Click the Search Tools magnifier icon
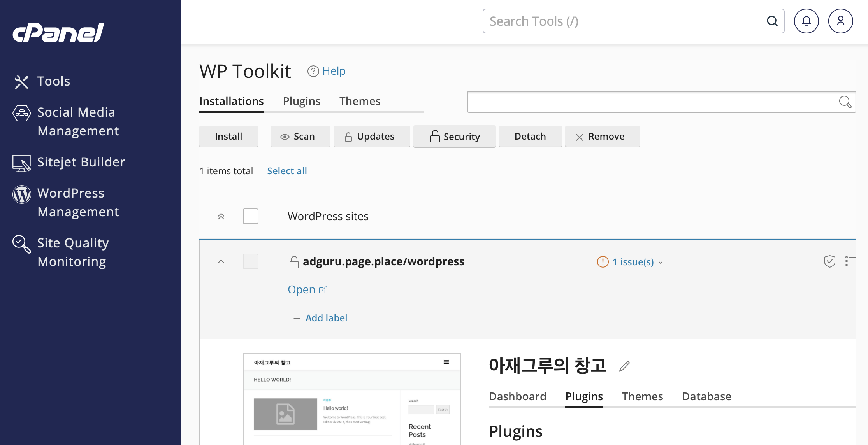Viewport: 868px width, 445px height. 772,21
